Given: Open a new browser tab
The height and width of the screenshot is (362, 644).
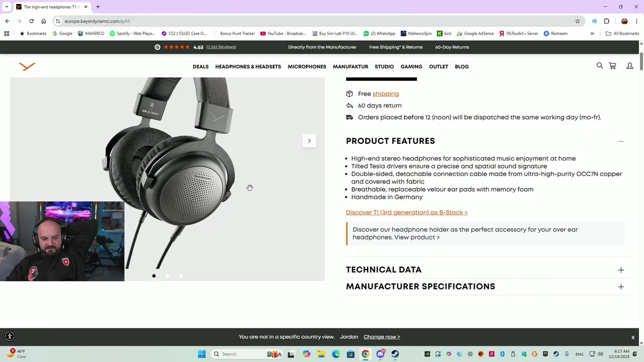Looking at the screenshot, I should (98, 7).
